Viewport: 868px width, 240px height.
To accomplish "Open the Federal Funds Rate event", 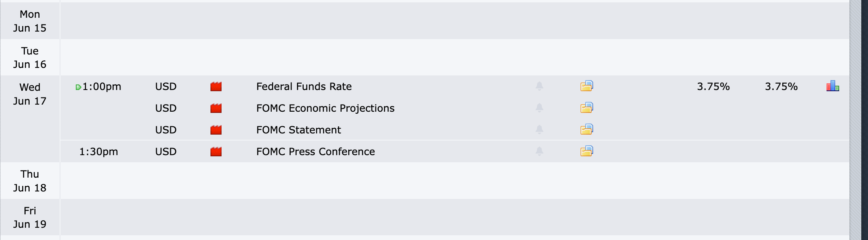I will click(x=304, y=86).
